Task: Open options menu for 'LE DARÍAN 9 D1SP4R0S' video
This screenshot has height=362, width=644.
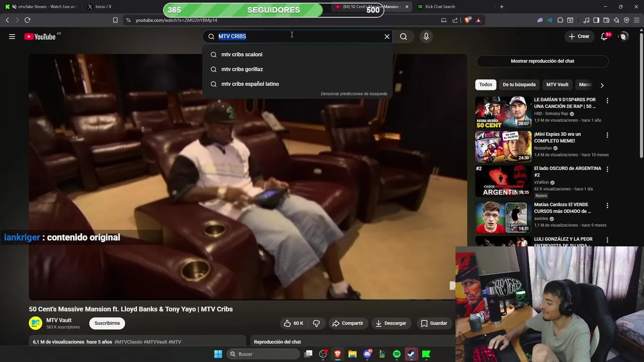Action: click(x=607, y=101)
